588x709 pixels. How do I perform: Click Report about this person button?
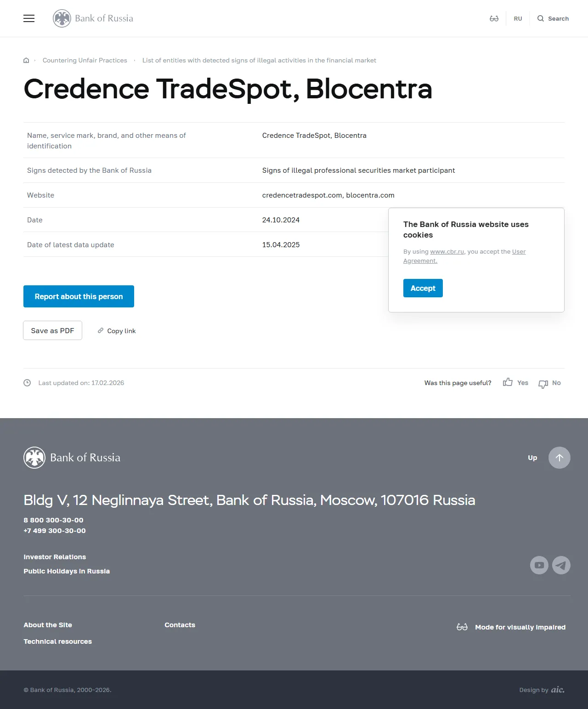click(x=79, y=296)
